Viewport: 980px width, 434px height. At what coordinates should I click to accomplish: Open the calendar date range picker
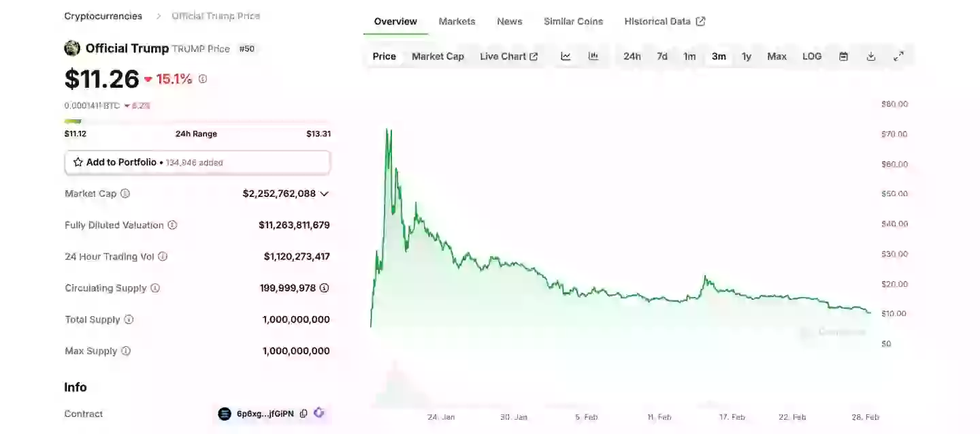pyautogui.click(x=843, y=56)
